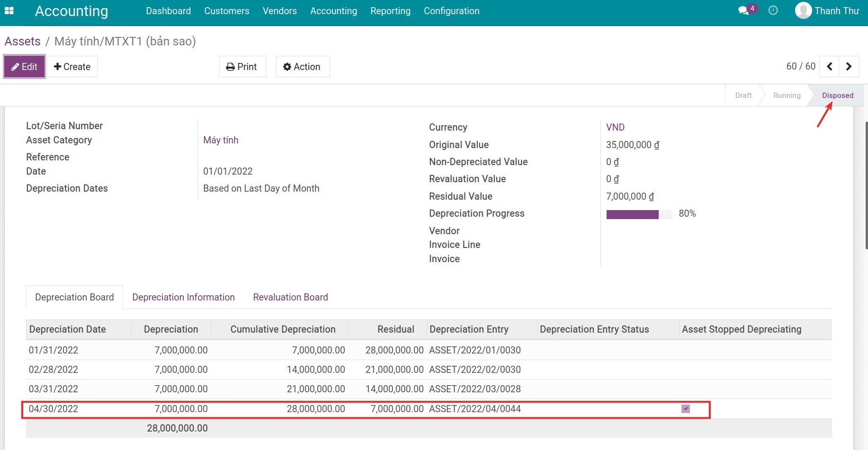868x450 pixels.
Task: Click the Thanh Thư user avatar
Action: pos(803,10)
